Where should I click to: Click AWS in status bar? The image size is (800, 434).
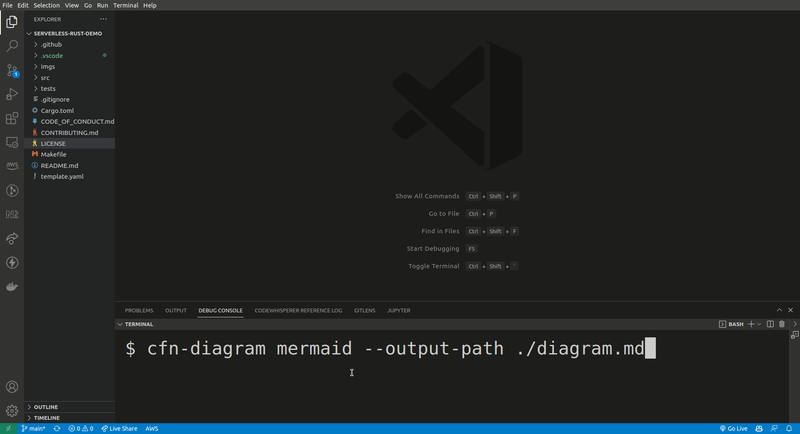click(x=152, y=429)
